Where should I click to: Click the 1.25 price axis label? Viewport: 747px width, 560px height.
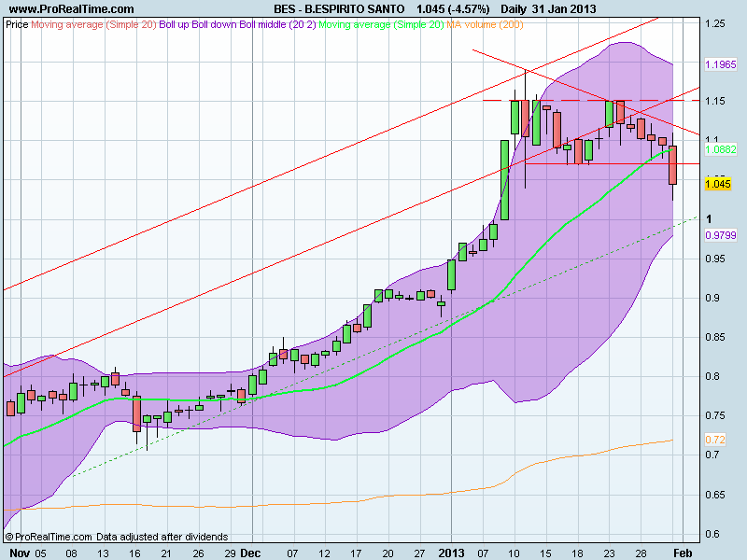click(x=715, y=23)
